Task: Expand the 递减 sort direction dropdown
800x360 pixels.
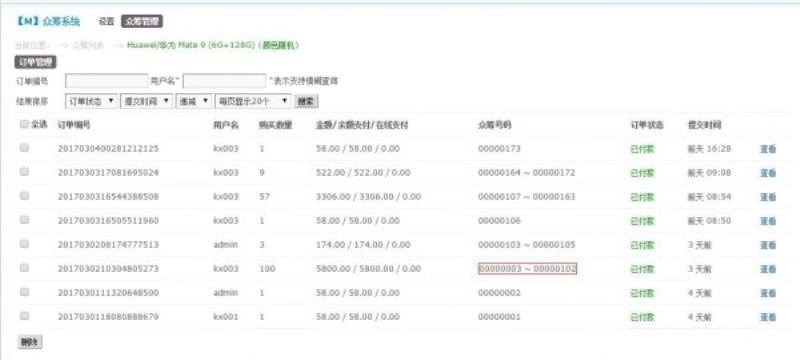Action: click(194, 101)
